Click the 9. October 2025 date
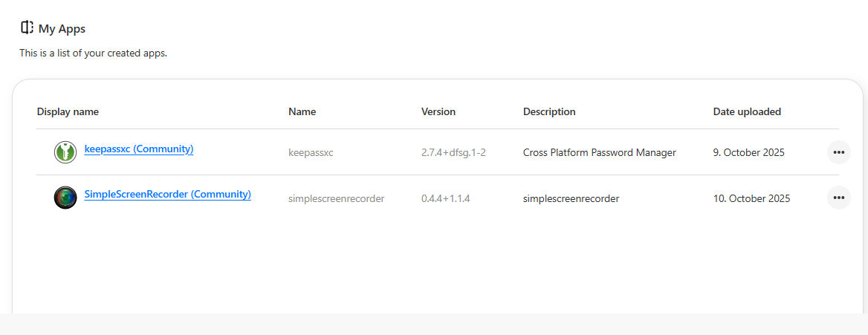 748,153
